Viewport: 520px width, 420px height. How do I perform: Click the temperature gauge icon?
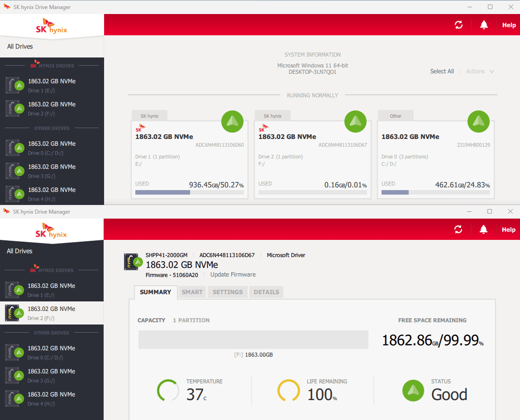(168, 391)
